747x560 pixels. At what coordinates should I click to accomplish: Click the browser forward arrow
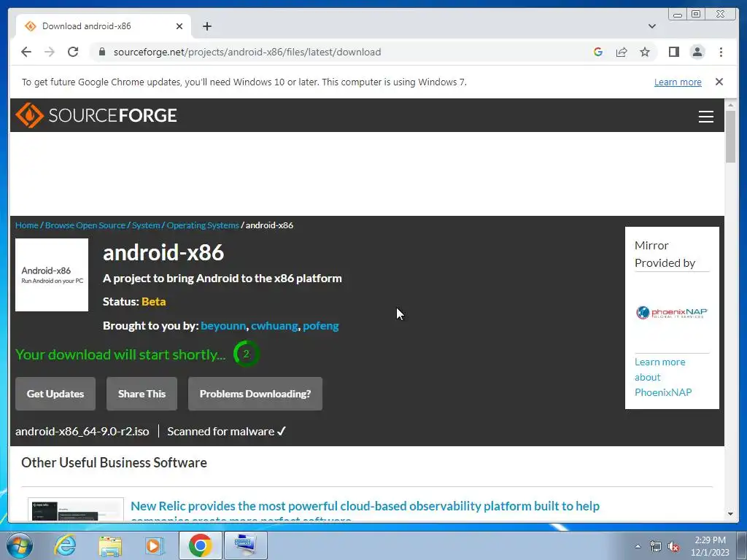(50, 52)
